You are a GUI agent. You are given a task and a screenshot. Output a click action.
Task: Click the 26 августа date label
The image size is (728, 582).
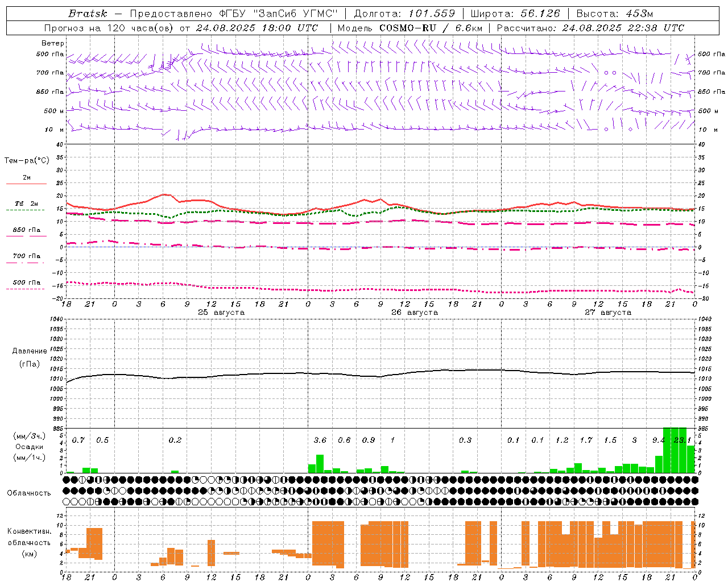pos(415,313)
